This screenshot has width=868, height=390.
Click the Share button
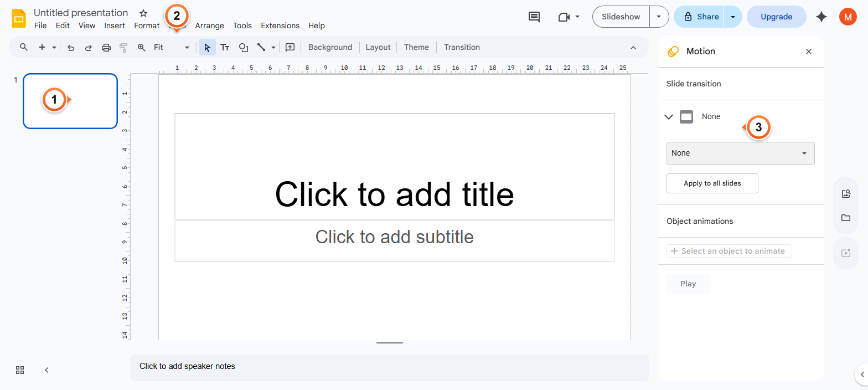click(700, 17)
